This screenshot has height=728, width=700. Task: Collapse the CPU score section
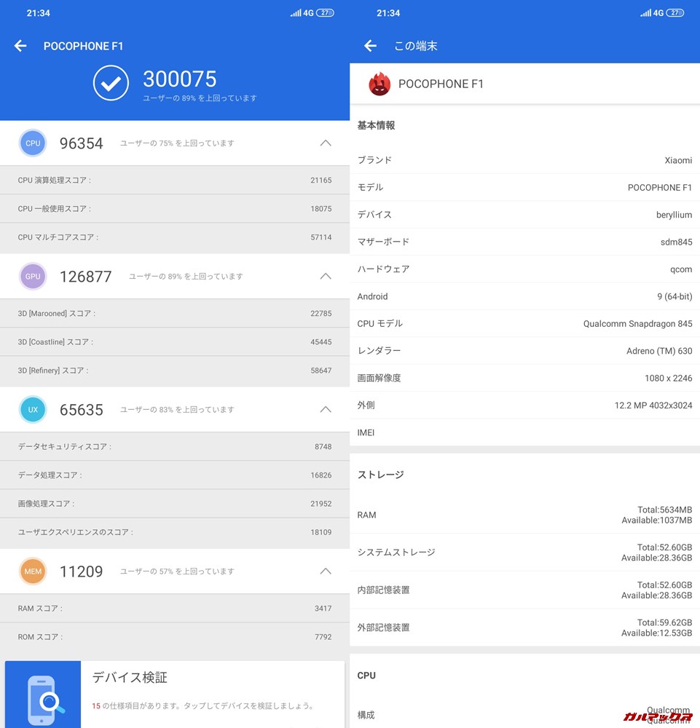pos(326,143)
